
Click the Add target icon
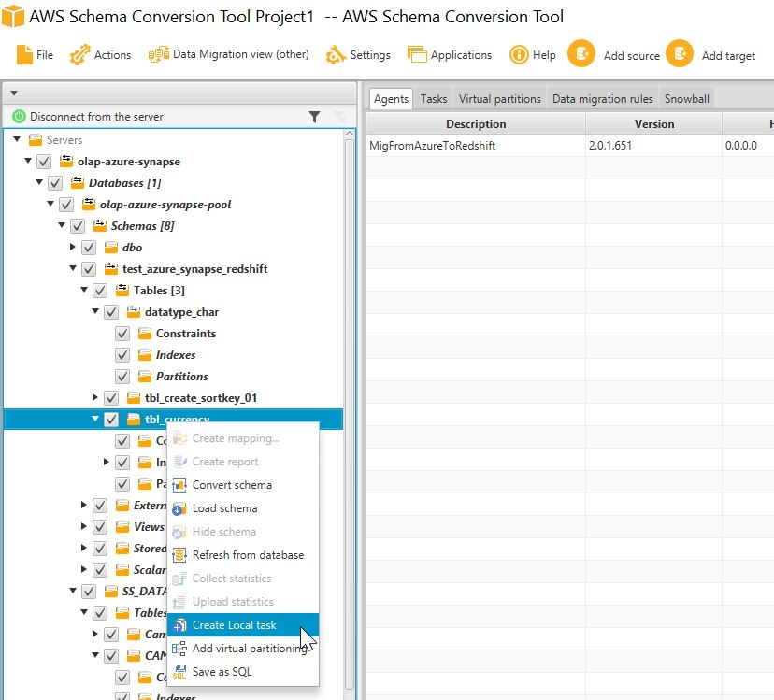click(680, 54)
